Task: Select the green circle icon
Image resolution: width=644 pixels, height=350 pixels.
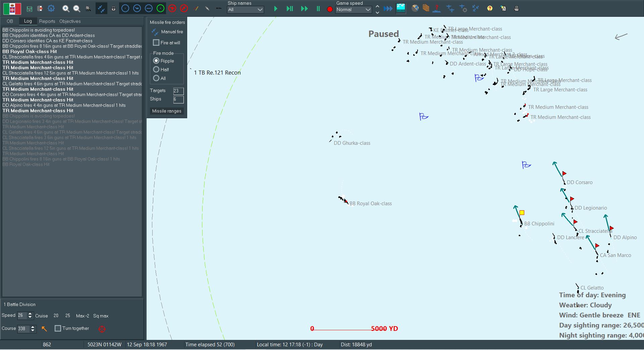Action: pos(161,8)
